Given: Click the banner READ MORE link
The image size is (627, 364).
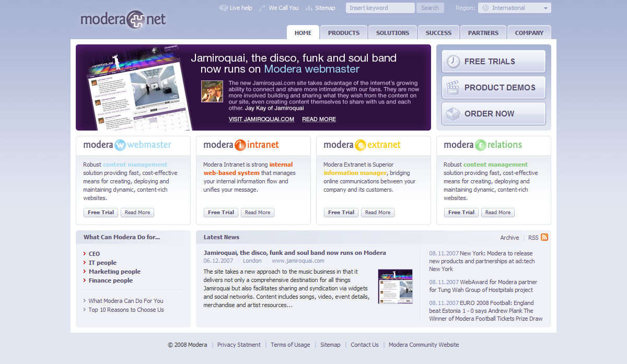Looking at the screenshot, I should click(319, 119).
